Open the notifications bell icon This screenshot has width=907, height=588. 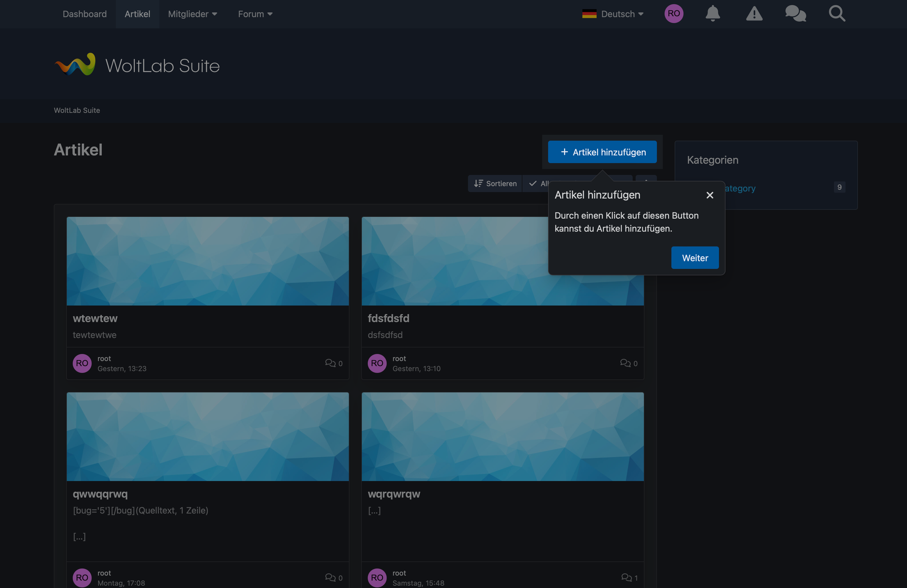[712, 14]
